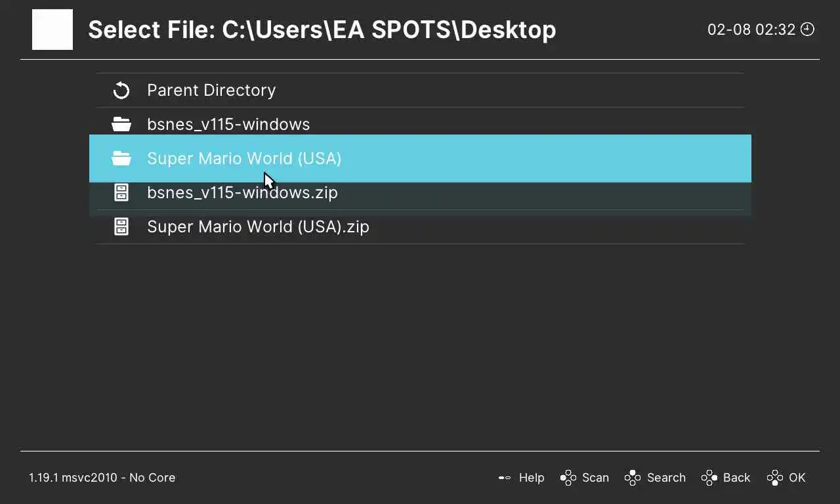Image resolution: width=840 pixels, height=504 pixels.
Task: Click the archive icon beside bsnes_v115-windows.zip
Action: tap(121, 193)
